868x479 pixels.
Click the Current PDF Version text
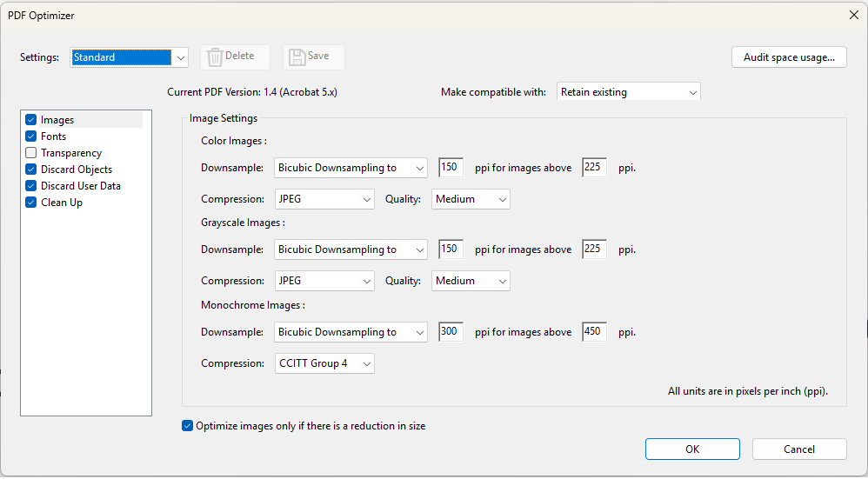[252, 92]
